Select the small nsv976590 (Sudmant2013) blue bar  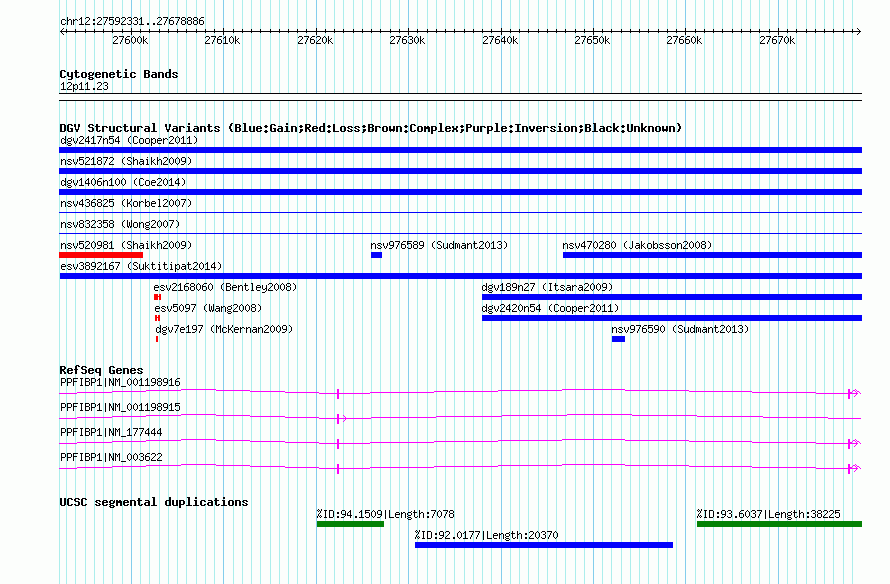[x=618, y=339]
